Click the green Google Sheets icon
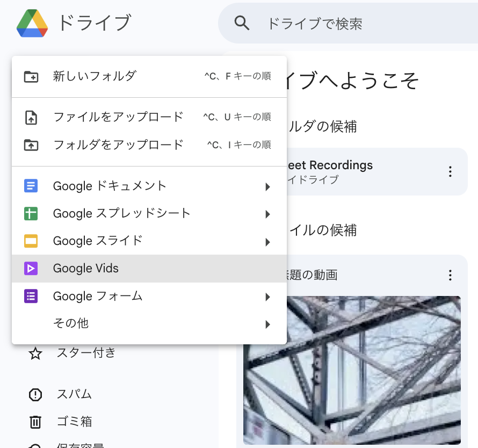Screen dimensions: 478x448 point(31,214)
